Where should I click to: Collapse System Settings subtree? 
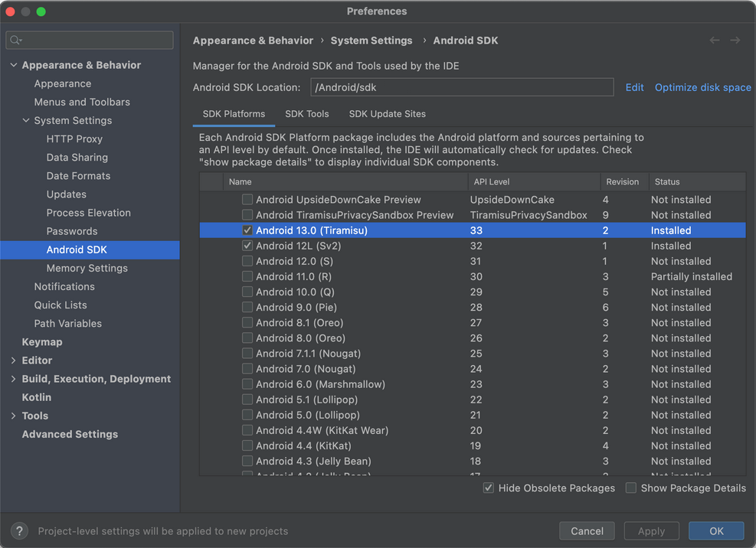[26, 120]
